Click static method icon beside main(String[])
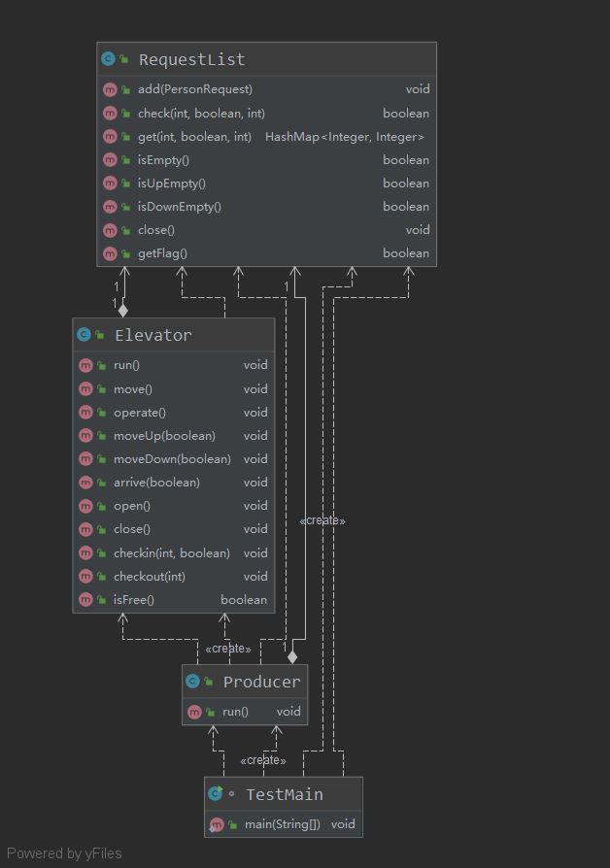 (x=216, y=825)
